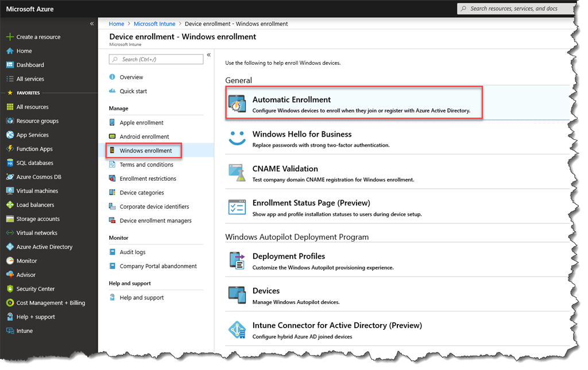Viewport: 588px width, 370px height.
Task: Open Windows Hello for Business title
Action: [302, 134]
